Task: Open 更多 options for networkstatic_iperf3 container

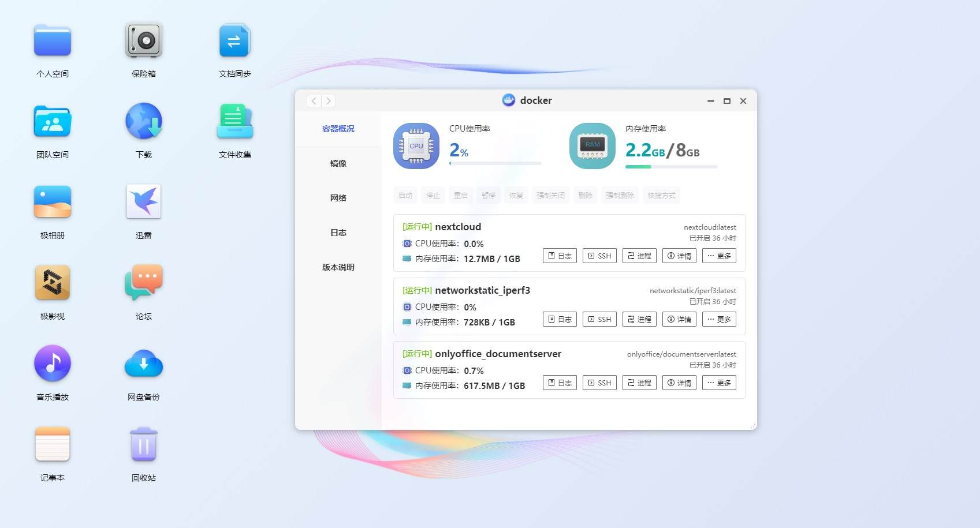Action: pyautogui.click(x=718, y=319)
